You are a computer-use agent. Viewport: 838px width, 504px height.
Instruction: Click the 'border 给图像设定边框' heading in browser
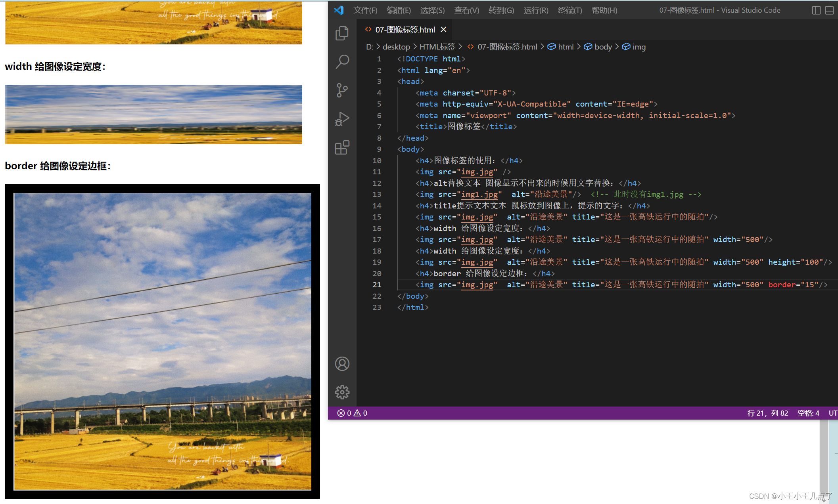tap(58, 166)
